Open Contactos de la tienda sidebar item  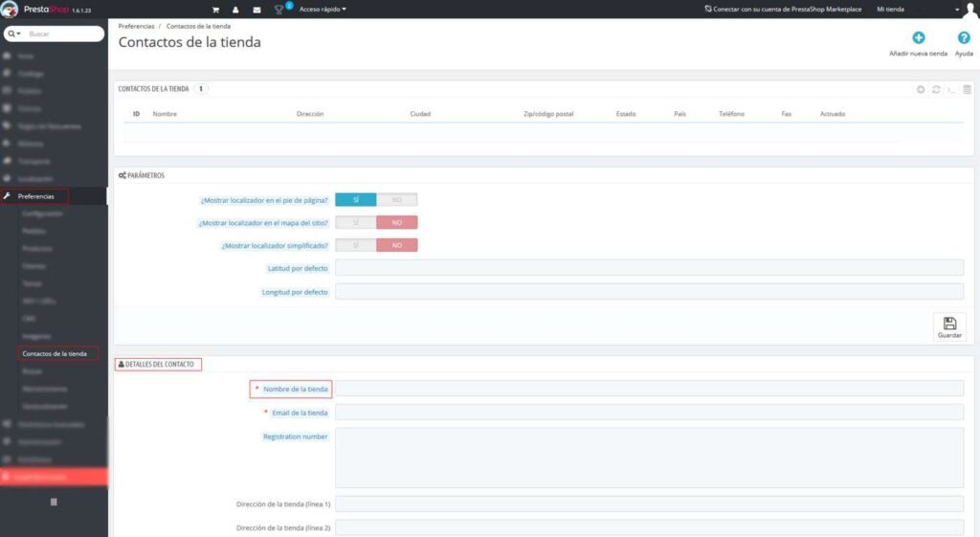[55, 353]
